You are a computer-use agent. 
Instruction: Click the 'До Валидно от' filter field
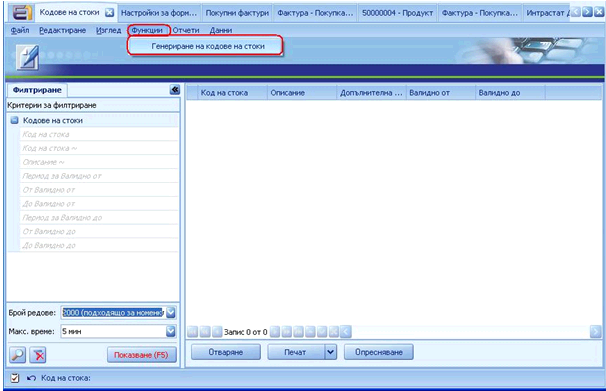[99, 204]
